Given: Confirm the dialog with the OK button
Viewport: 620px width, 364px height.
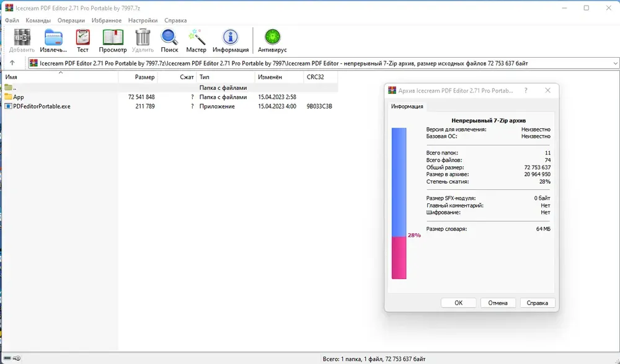Looking at the screenshot, I should point(458,303).
